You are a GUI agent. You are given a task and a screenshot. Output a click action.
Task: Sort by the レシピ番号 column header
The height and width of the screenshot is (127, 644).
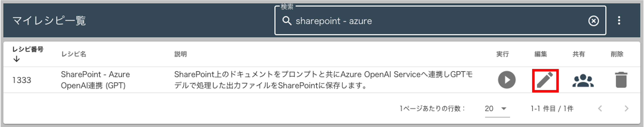click(28, 49)
